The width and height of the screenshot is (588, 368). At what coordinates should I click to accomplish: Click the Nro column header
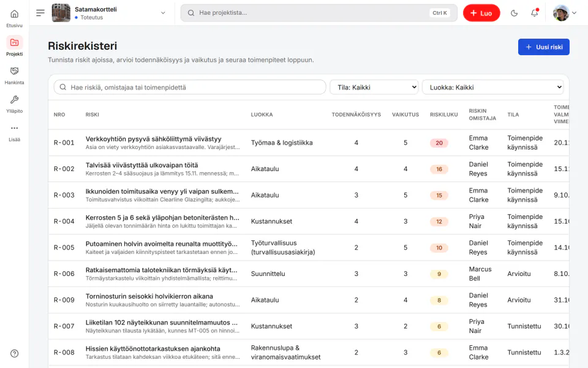pyautogui.click(x=59, y=115)
